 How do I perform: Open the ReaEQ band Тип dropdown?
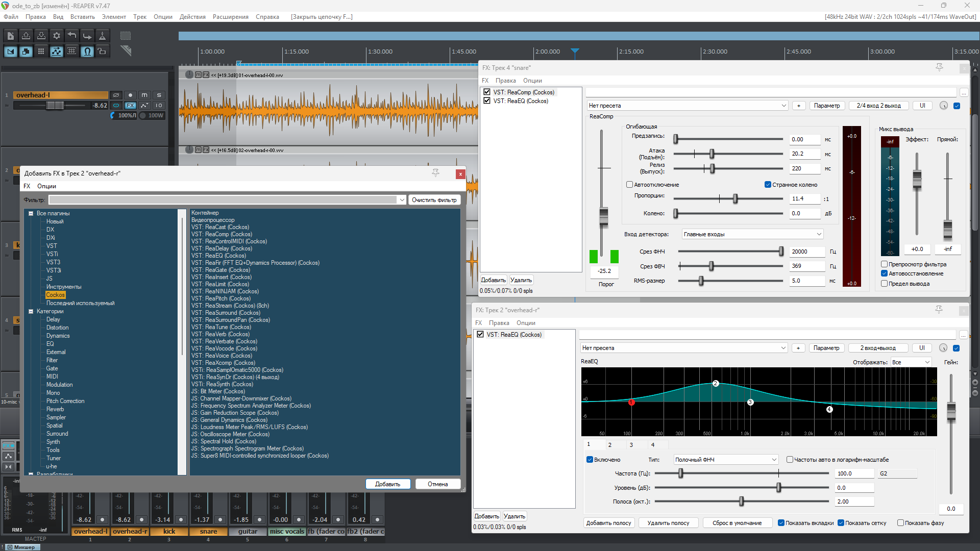point(725,460)
